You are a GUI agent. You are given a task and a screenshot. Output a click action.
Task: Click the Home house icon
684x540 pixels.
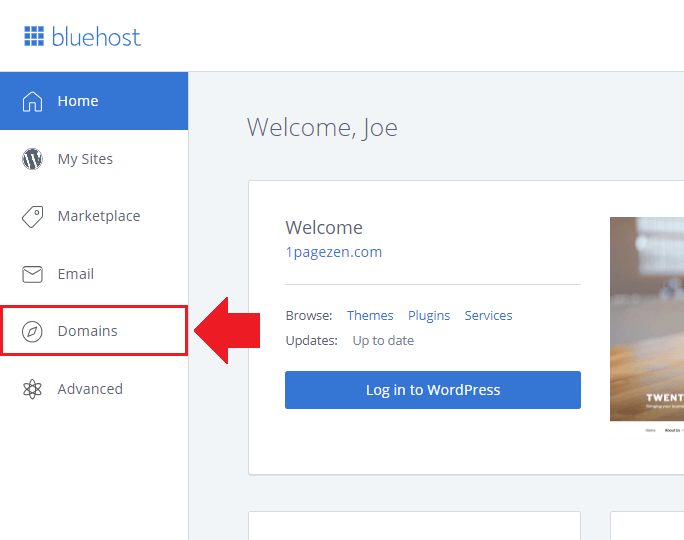[x=32, y=101]
